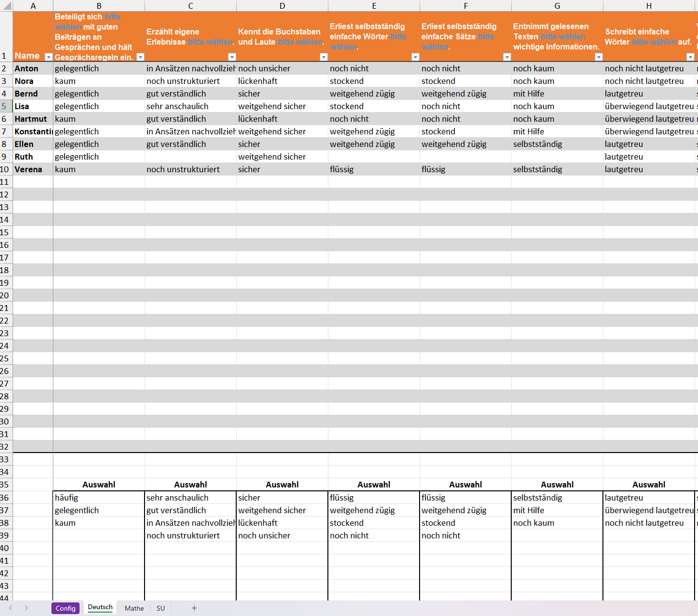
Task: Select 'noch unsicher' in Anton's row
Action: coord(282,68)
